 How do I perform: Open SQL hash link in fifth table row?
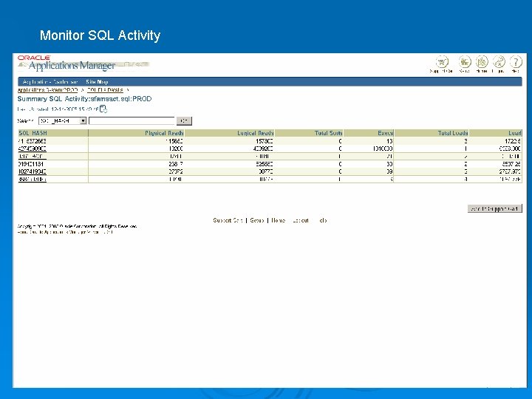pyautogui.click(x=32, y=171)
